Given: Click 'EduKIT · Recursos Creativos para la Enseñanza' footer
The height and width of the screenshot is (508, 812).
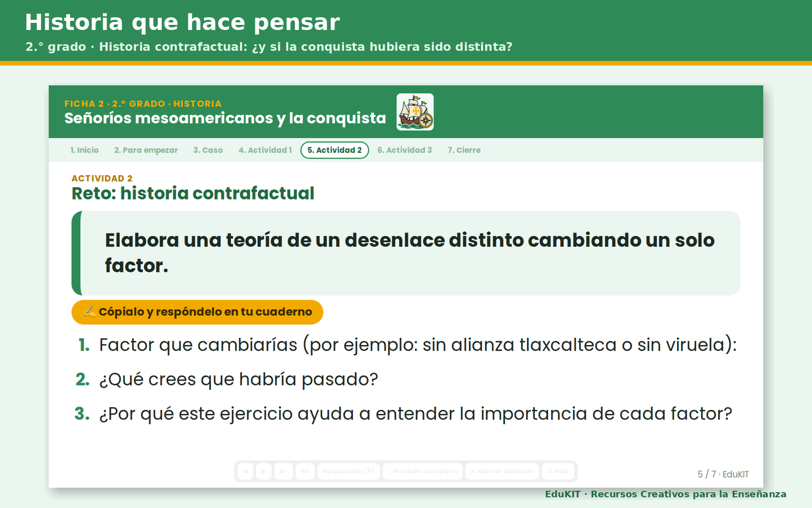Looking at the screenshot, I should coord(666,494).
